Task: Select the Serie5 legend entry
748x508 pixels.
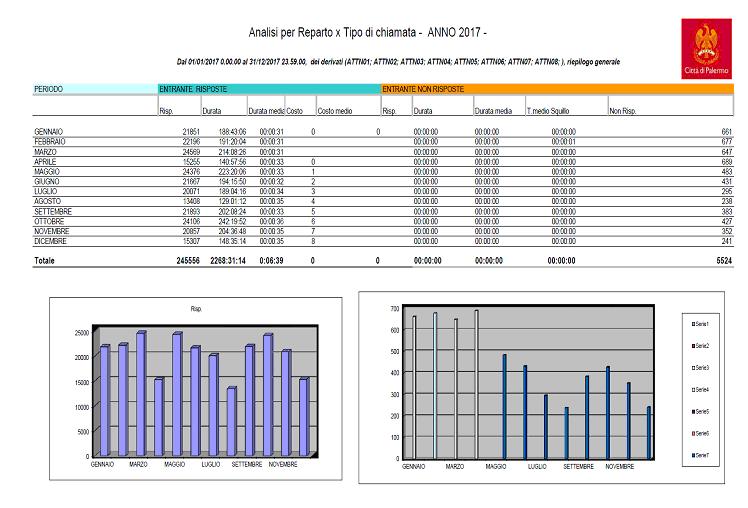Action: 703,411
